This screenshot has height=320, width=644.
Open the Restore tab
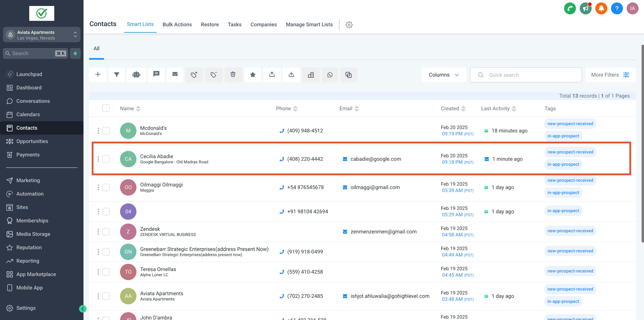coord(210,25)
